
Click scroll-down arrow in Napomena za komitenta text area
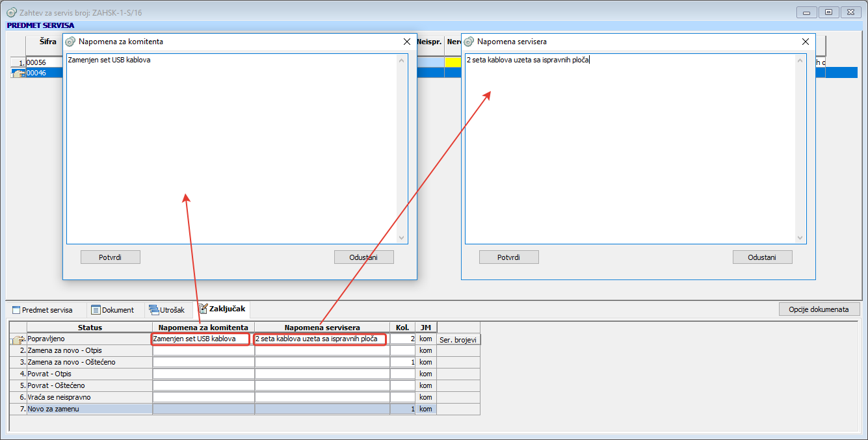(x=401, y=238)
